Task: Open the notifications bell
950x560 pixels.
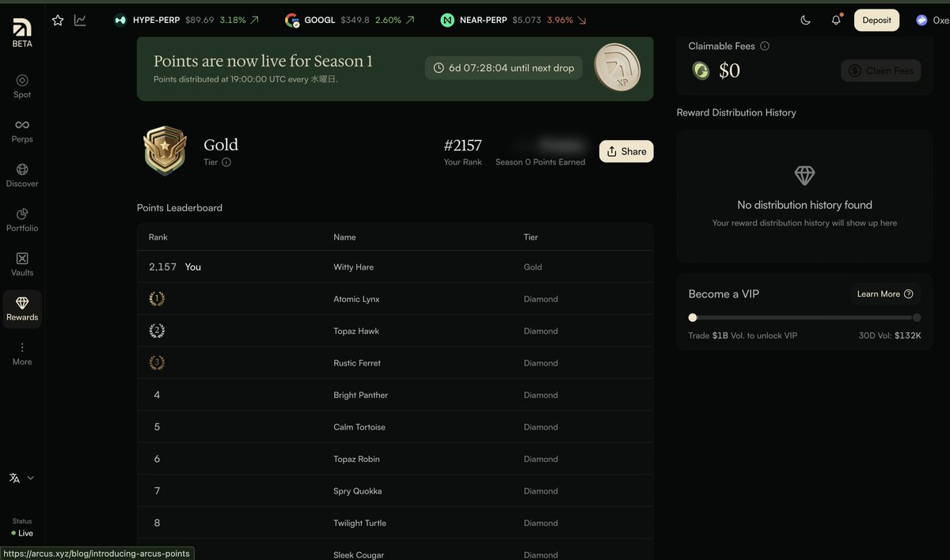Action: coord(836,21)
